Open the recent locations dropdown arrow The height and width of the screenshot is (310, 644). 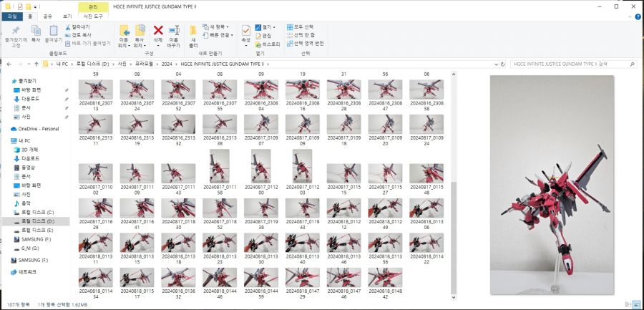pyautogui.click(x=28, y=64)
